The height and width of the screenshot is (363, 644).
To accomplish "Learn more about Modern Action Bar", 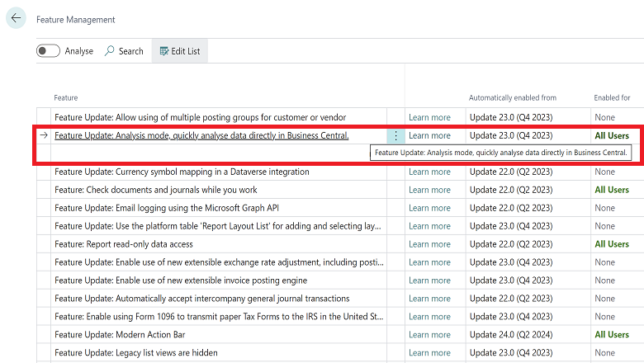I will [429, 335].
